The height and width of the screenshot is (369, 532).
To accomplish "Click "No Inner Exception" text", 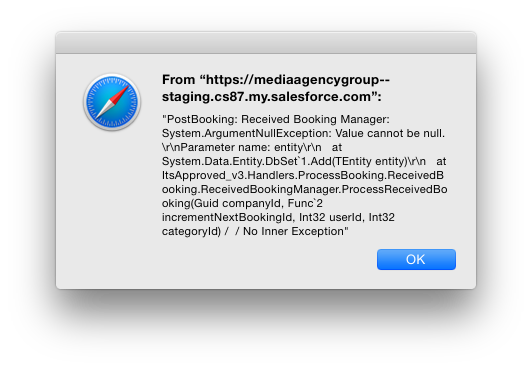I will 293,231.
